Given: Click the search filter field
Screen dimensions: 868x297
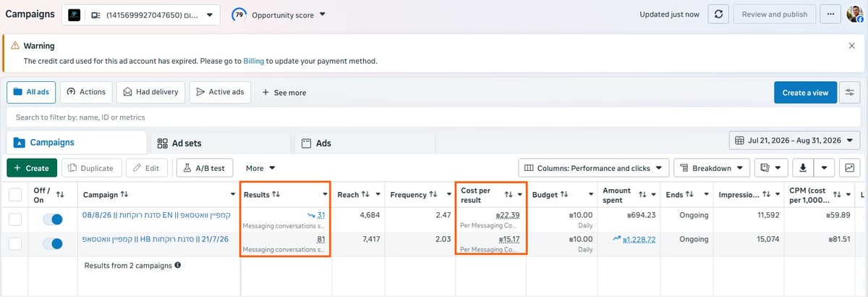Looking at the screenshot, I should tap(434, 117).
